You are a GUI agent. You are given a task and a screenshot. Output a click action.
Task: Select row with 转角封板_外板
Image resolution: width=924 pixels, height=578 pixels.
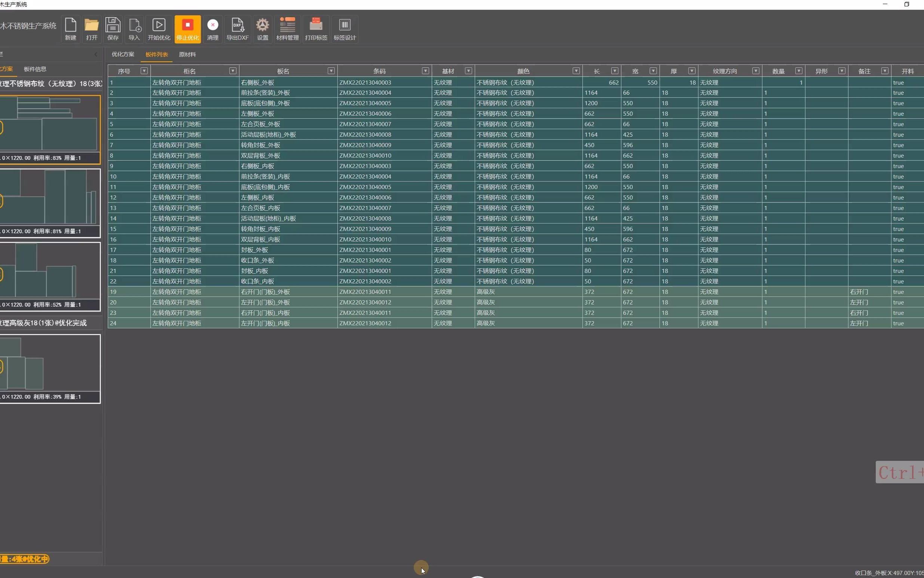pyautogui.click(x=515, y=145)
